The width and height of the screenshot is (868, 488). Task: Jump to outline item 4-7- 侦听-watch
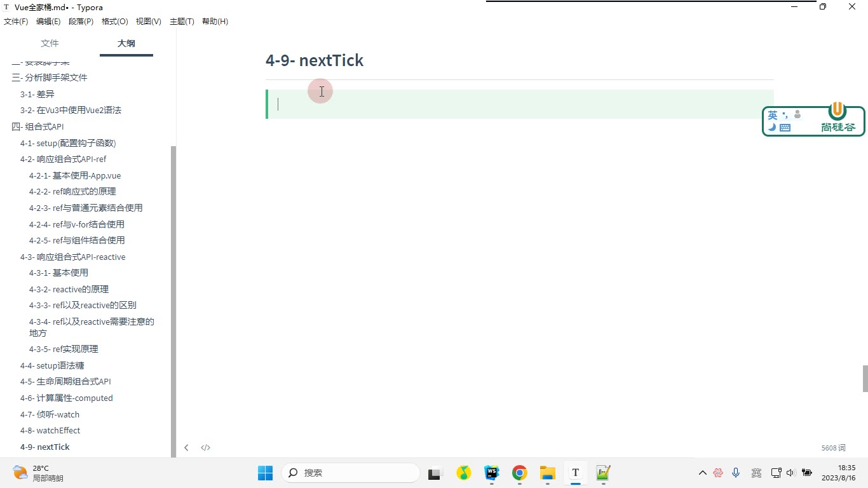pos(50,414)
